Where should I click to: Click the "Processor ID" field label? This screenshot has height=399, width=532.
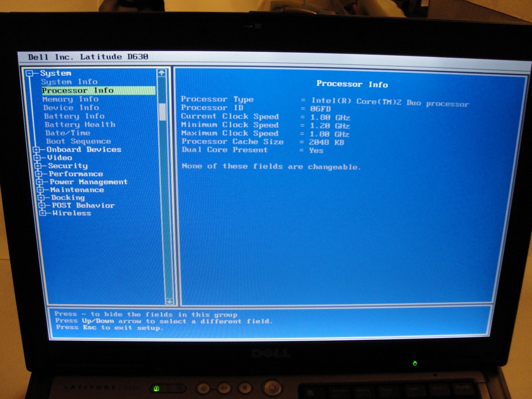212,108
